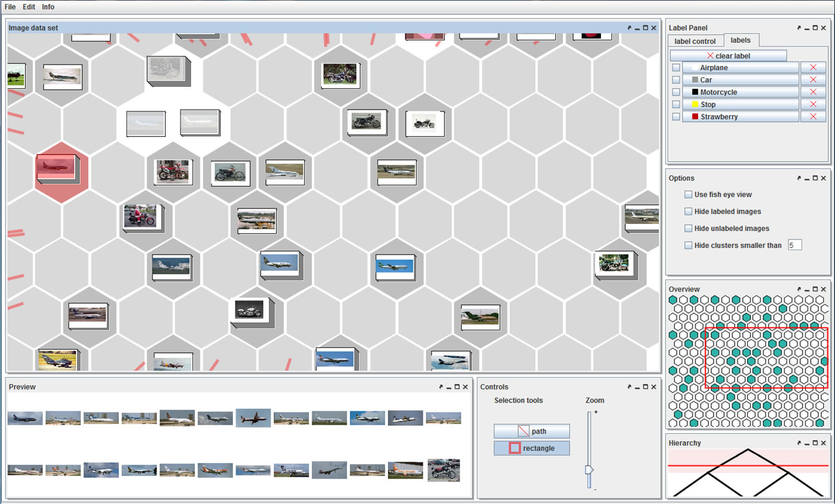Click the Selection tools heading
Image resolution: width=835 pixels, height=504 pixels.
[518, 400]
